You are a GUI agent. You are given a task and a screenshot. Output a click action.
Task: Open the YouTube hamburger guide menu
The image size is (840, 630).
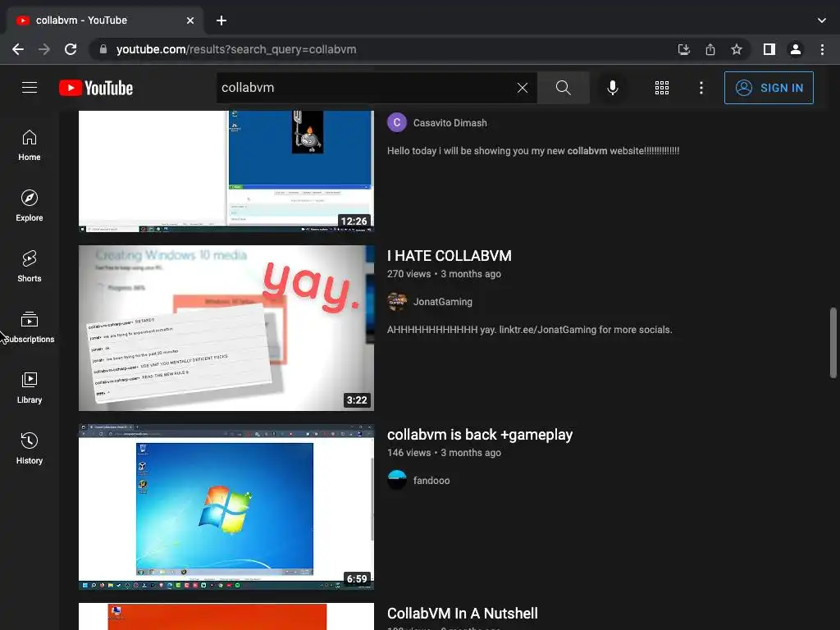click(30, 87)
